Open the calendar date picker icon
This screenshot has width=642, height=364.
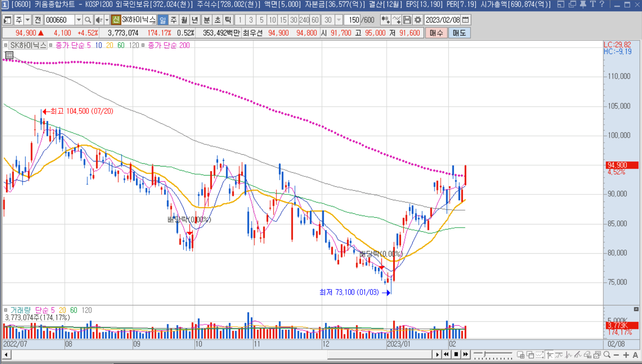coord(466,20)
